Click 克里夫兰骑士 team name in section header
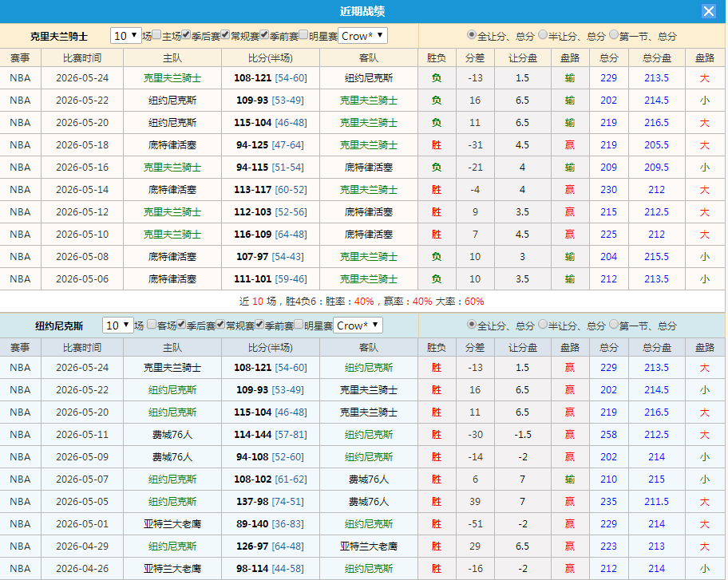The image size is (728, 580). coord(59,36)
